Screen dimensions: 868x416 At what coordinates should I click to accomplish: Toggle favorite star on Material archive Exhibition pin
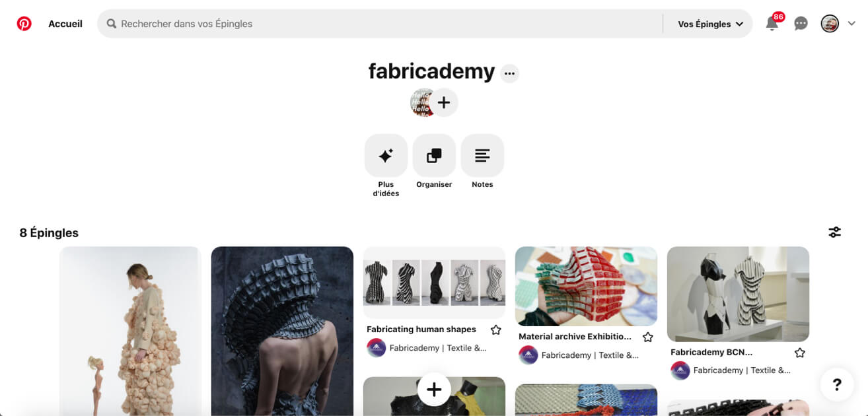click(648, 337)
